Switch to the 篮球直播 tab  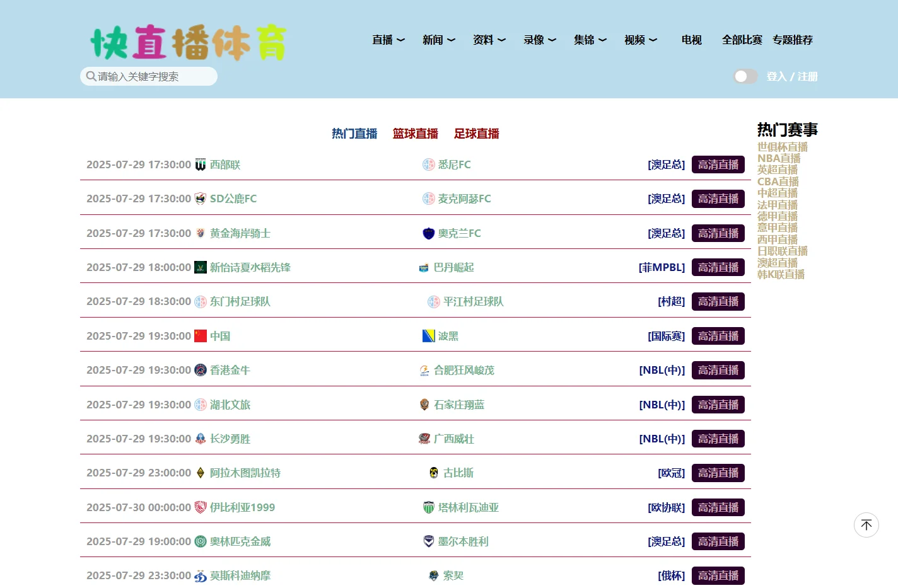click(416, 134)
